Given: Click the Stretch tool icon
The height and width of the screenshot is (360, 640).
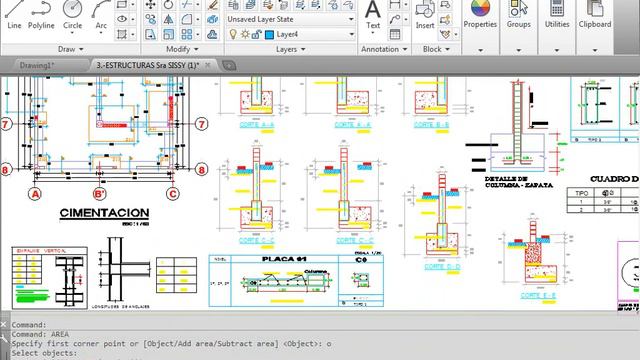Looking at the screenshot, I should pos(150,34).
